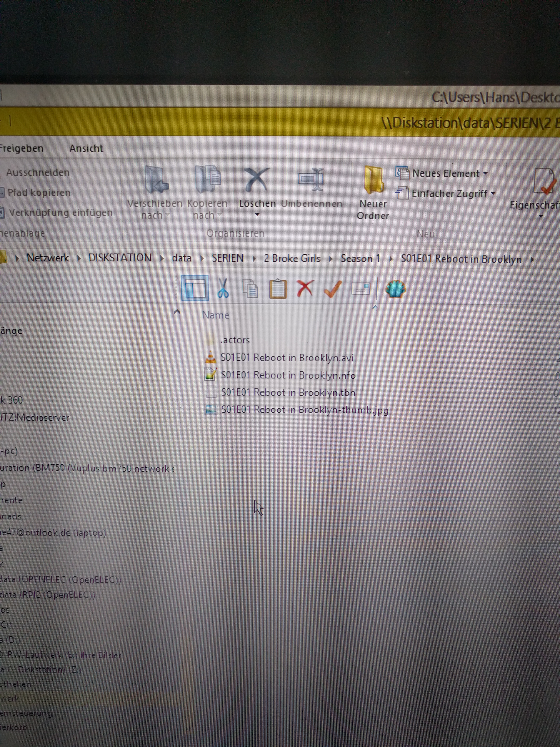The height and width of the screenshot is (747, 560).
Task: Select the BM750 Vuplus network sidebar entry
Action: tap(87, 468)
